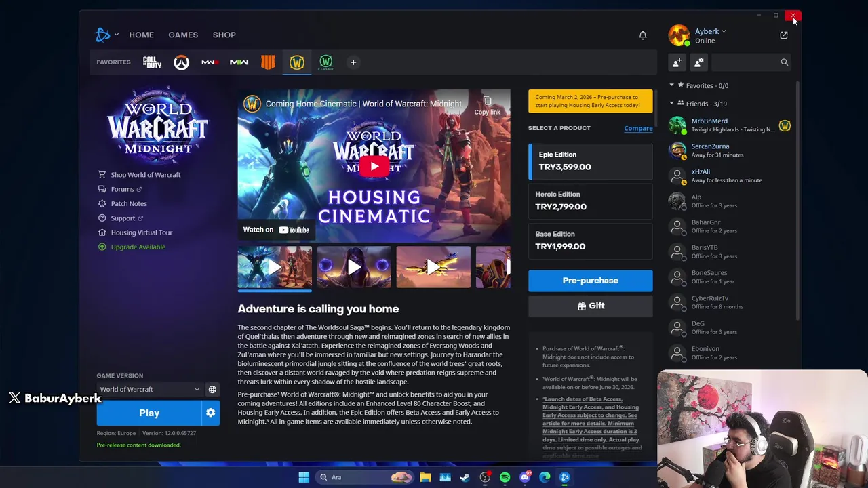Go to the HOME tab
This screenshot has width=868, height=488.
click(x=142, y=35)
